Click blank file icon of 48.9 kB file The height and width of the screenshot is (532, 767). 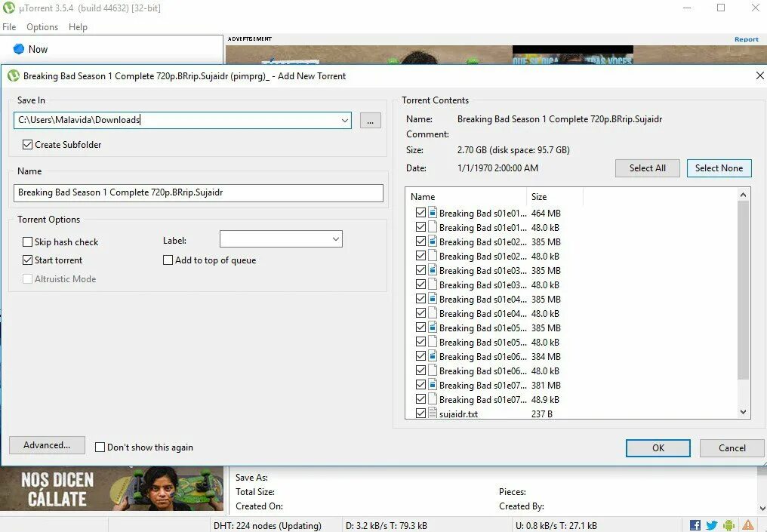(433, 399)
